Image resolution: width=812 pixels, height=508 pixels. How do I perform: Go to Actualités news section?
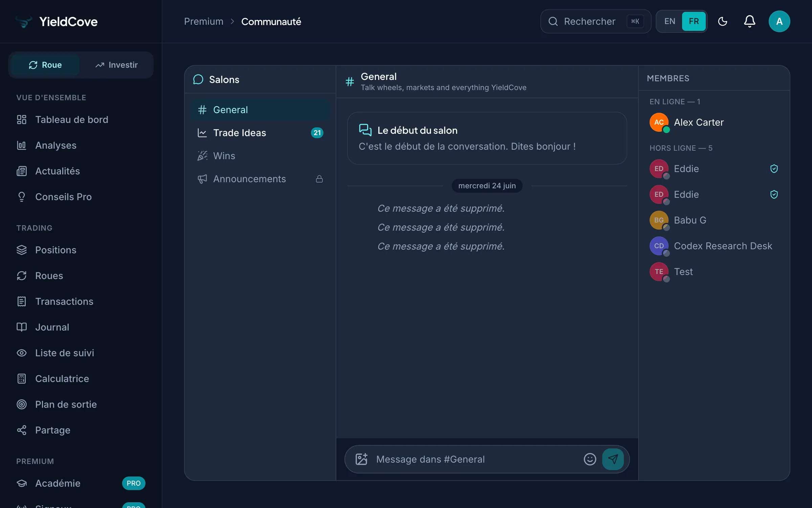(81, 171)
